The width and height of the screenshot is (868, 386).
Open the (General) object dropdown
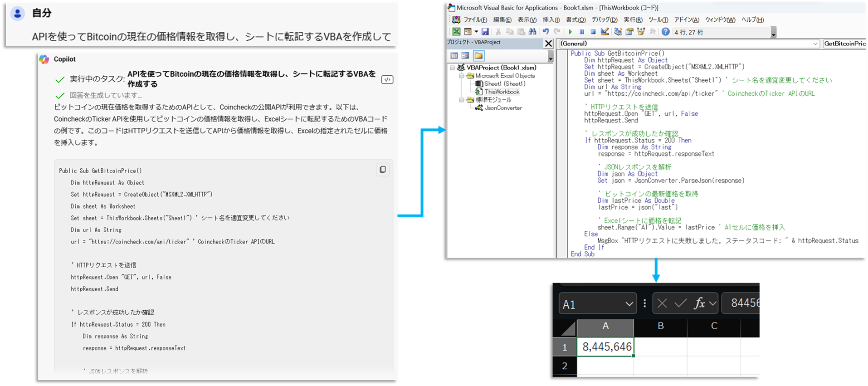(815, 44)
